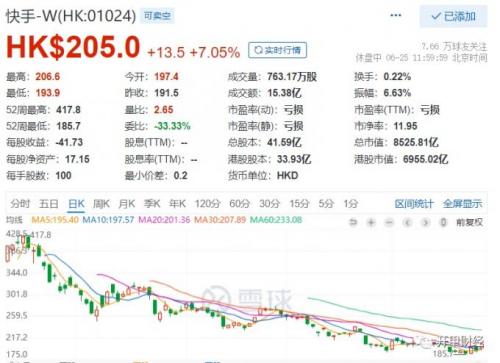Screen dimensions: 500x363
Task: Move chart left with left-arrow icon
Action: [407, 222]
